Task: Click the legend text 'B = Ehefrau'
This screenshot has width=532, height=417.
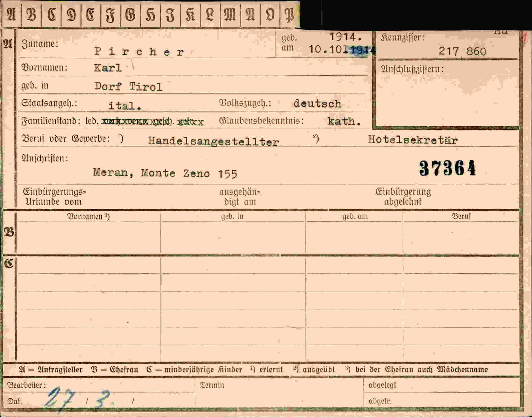Action: click(x=114, y=369)
